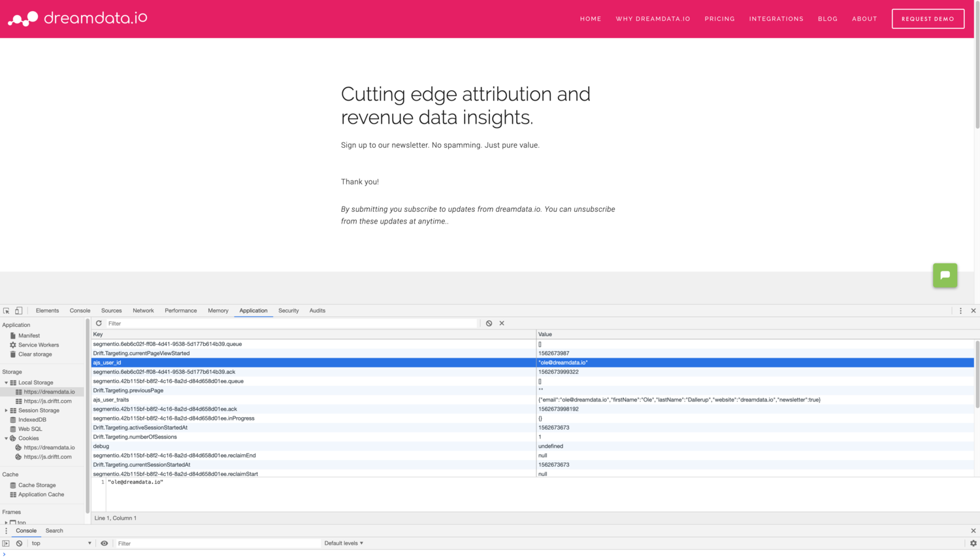Click the Key column header
980x559 pixels.
tap(314, 334)
